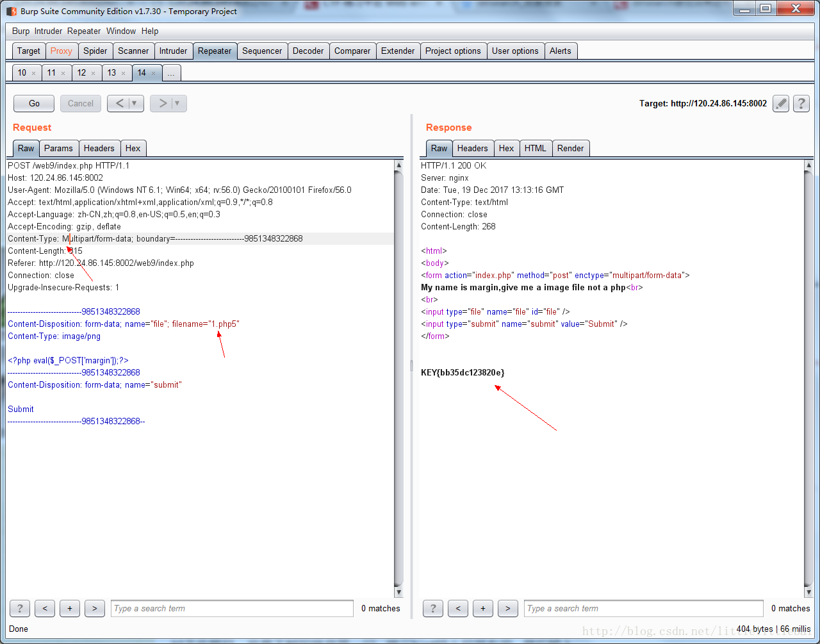Screen dimensions: 820x644
Task: Show request Headers view tab
Action: tap(99, 148)
